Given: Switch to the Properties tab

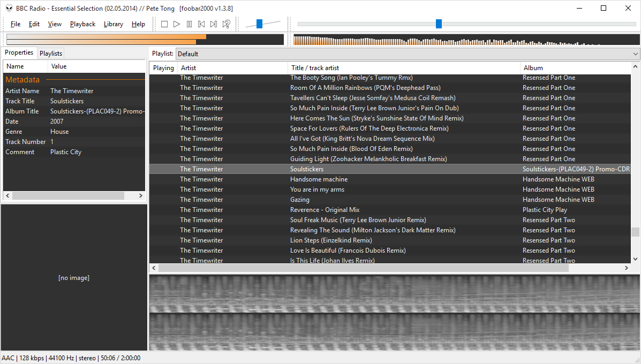Looking at the screenshot, I should point(19,52).
